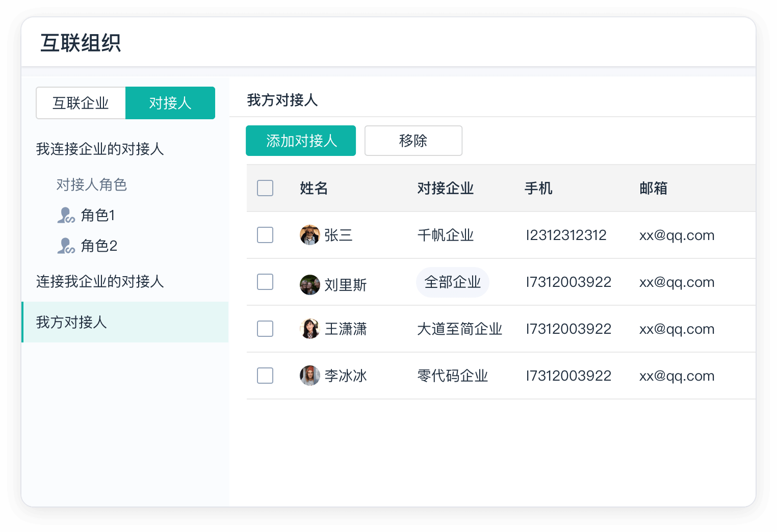The image size is (777, 532).
Task: Select 连接我企业的对接人 in sidebar
Action: (100, 281)
